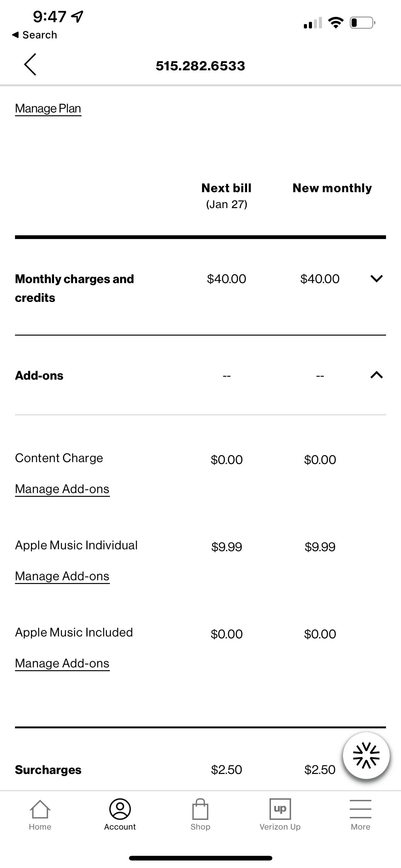Tap the battery status icon

click(x=362, y=23)
